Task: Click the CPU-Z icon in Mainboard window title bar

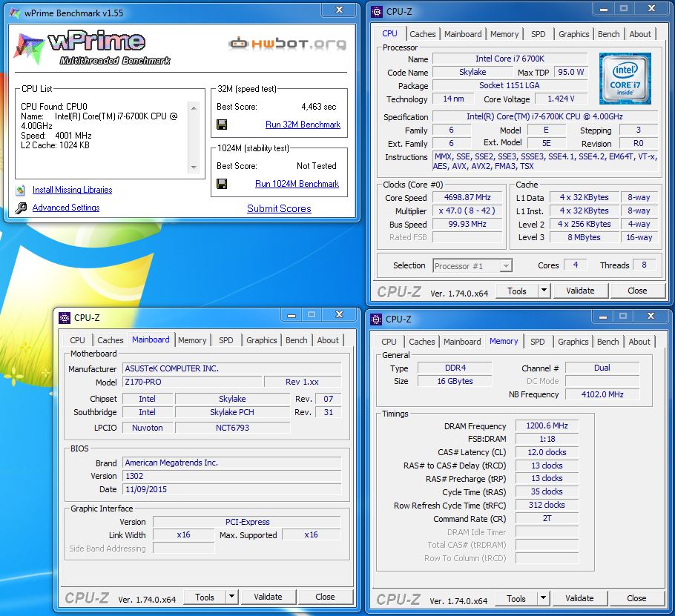Action: [64, 318]
